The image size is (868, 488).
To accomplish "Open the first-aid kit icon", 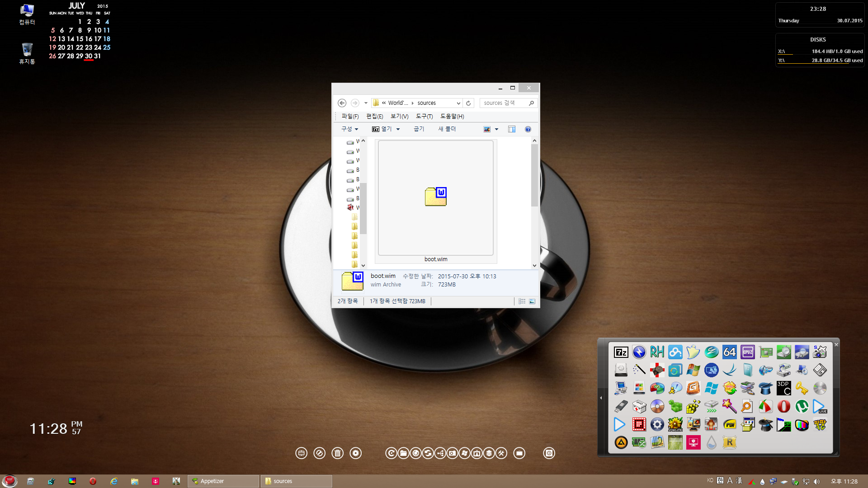I will pyautogui.click(x=639, y=406).
